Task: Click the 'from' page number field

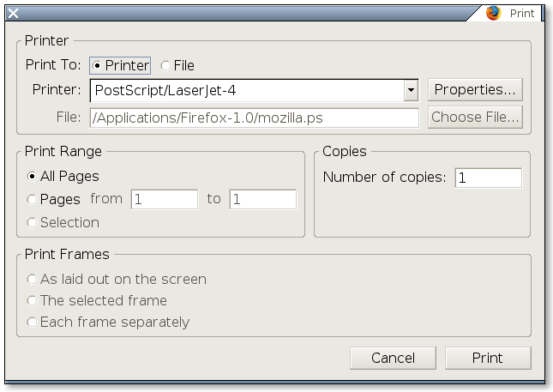Action: [165, 199]
